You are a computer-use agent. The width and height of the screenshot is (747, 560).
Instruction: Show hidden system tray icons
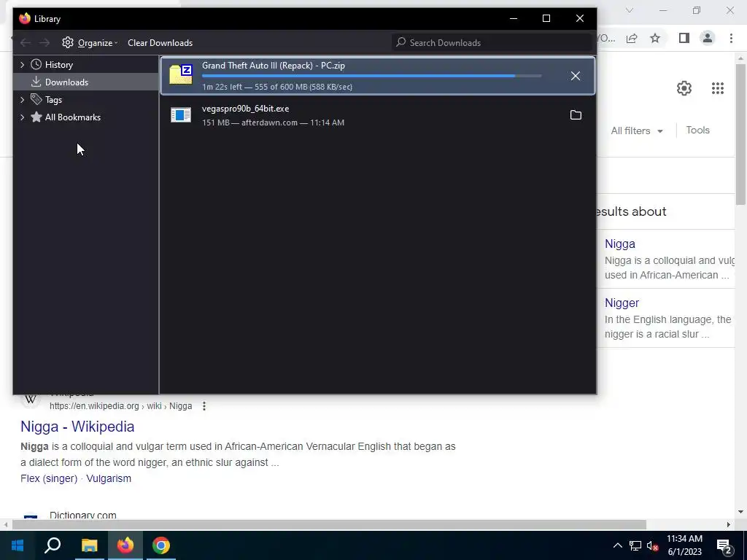[617, 545]
